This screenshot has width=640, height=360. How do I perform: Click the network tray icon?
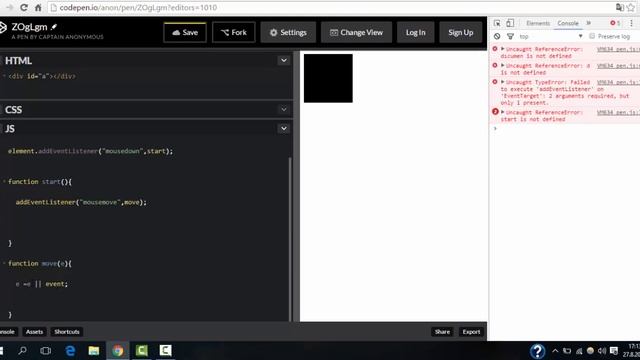pyautogui.click(x=578, y=351)
